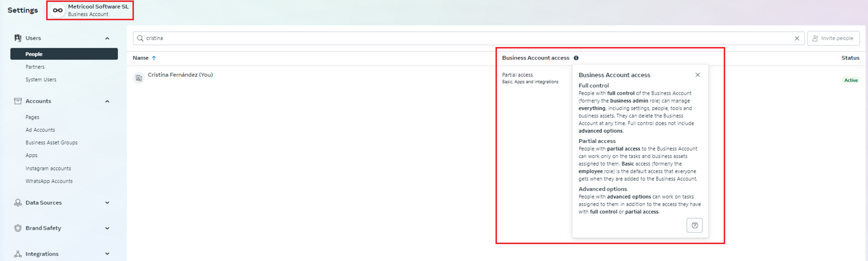Click the Metricool Software SL account logo
868x261 pixels.
pos(58,10)
